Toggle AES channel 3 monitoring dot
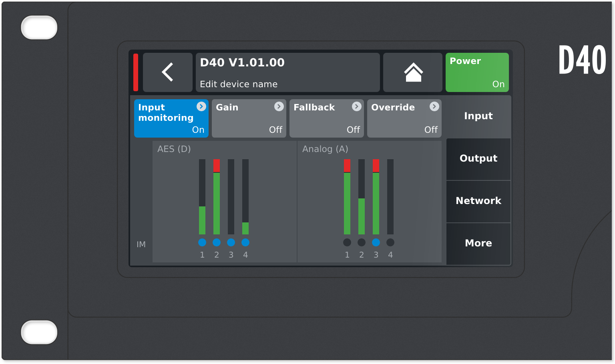 (231, 242)
